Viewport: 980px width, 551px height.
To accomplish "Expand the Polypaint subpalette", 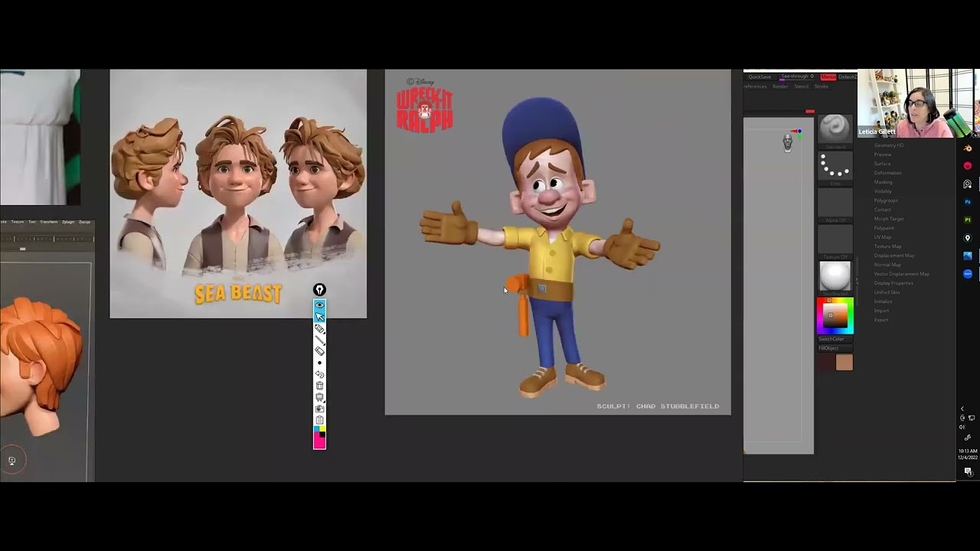I will click(884, 228).
